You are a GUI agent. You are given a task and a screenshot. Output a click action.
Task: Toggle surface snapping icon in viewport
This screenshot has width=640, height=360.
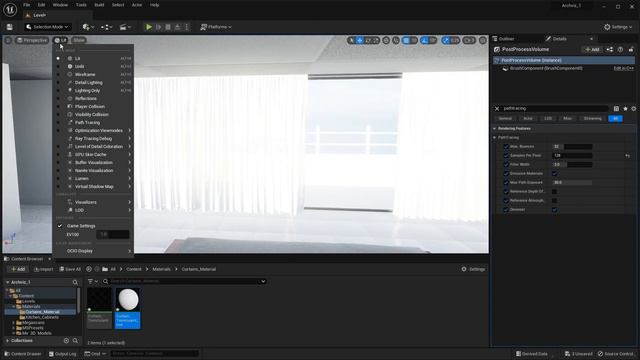click(x=396, y=40)
